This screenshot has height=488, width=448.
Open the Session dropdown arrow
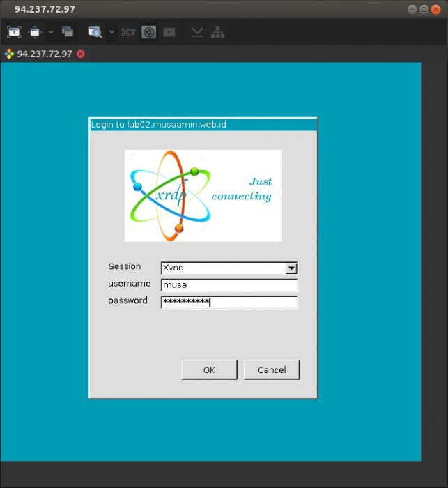pyautogui.click(x=291, y=268)
